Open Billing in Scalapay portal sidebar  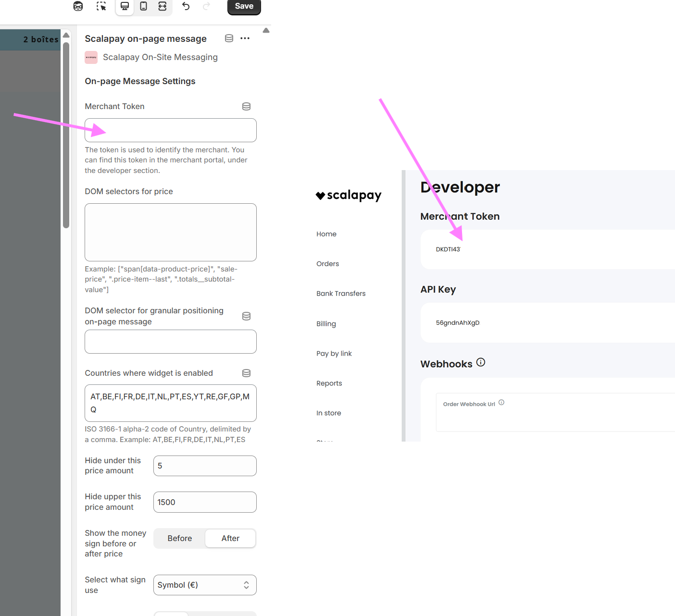(326, 324)
